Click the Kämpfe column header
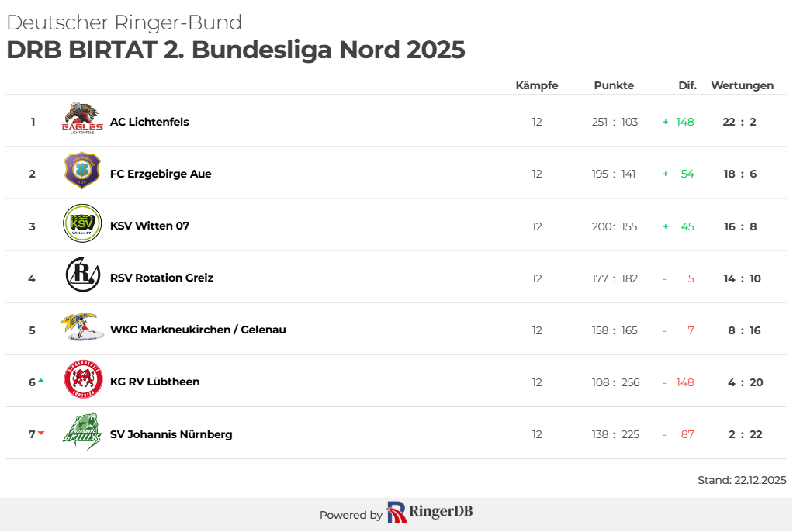This screenshot has height=532, width=793. click(x=537, y=85)
